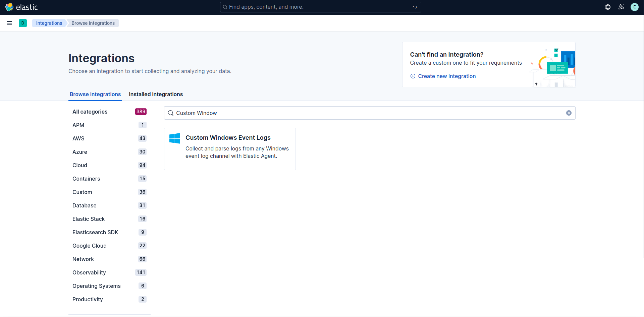Click the 66 Network count badge
The width and height of the screenshot is (644, 317).
click(x=142, y=259)
